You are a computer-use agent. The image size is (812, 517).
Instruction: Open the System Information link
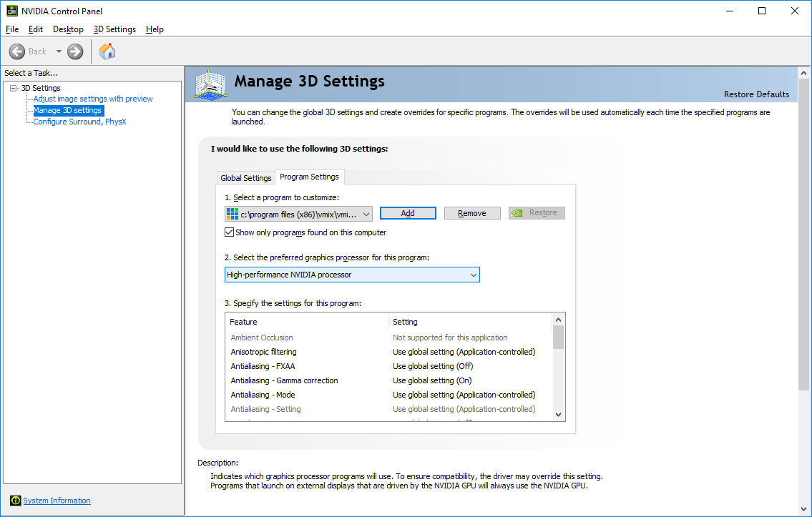pos(57,501)
